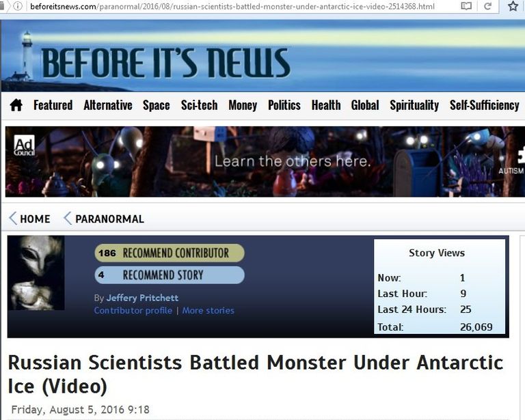
Task: Click the 'Last 24 Hours:' label
Action: coord(412,309)
